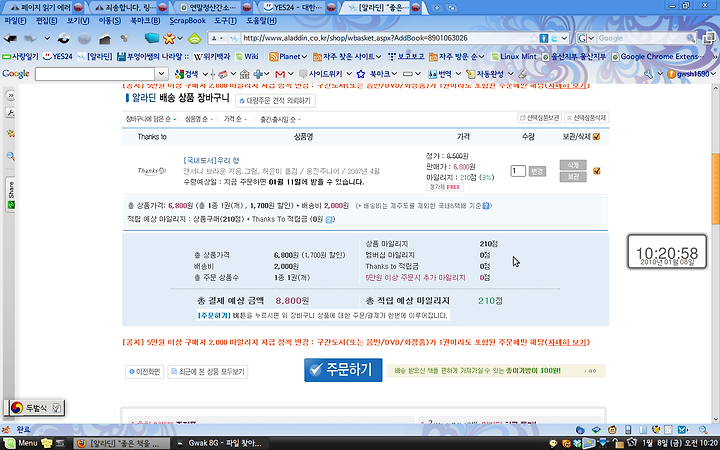Click the orange star with person icon
The height and width of the screenshot is (450, 720).
169,39
